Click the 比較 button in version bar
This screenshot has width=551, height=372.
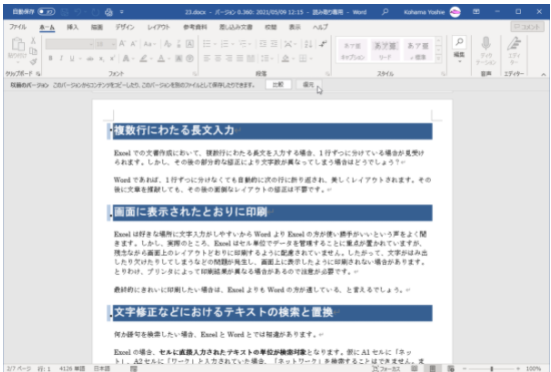pos(278,85)
